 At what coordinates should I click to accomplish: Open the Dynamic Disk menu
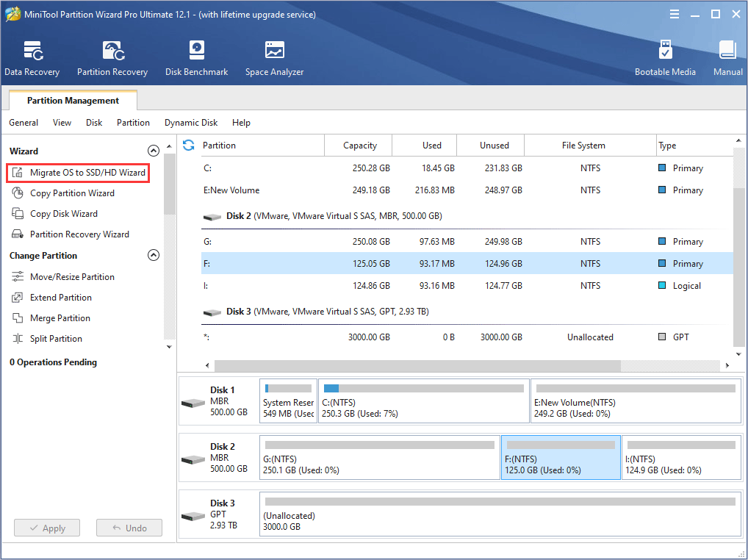[x=191, y=123]
